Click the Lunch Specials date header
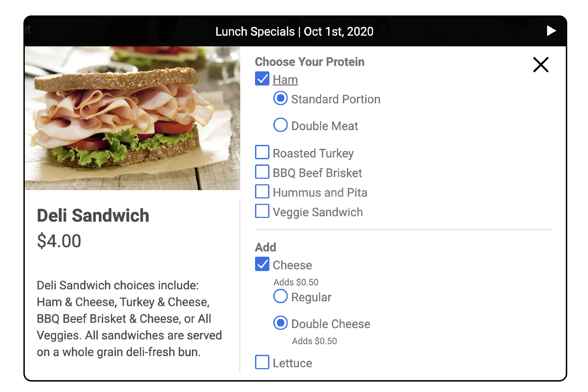This screenshot has height=392, width=588. pos(294,31)
